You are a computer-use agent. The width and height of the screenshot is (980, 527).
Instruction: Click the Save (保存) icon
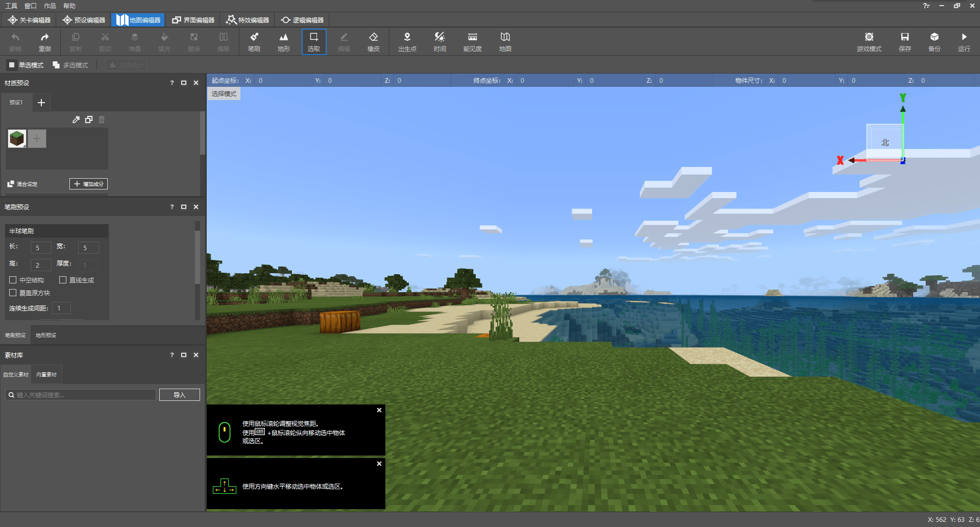(905, 41)
